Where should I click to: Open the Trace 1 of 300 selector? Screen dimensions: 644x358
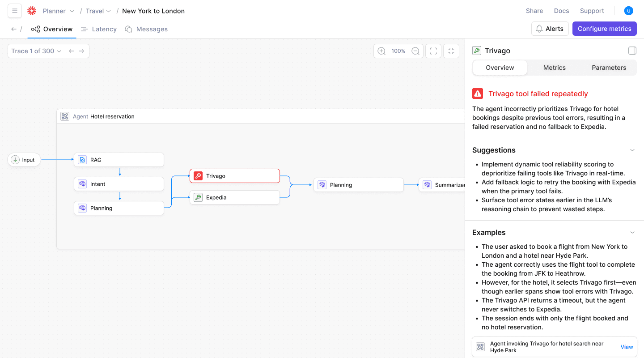(36, 51)
